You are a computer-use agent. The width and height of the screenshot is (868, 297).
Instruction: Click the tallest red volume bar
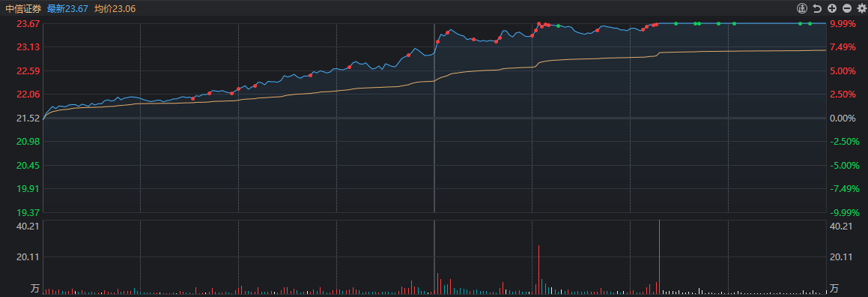pos(659,256)
